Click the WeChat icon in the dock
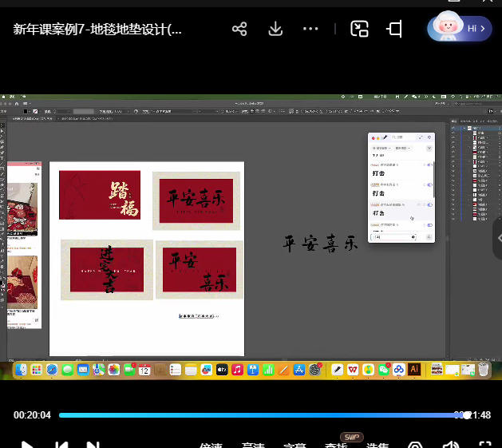502x448 pixels. 383,370
